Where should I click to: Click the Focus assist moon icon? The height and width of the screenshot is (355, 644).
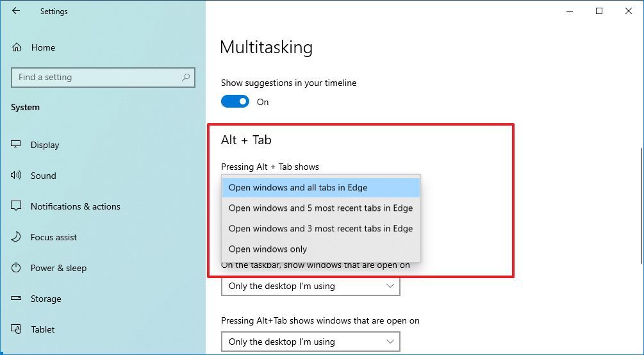(x=17, y=237)
